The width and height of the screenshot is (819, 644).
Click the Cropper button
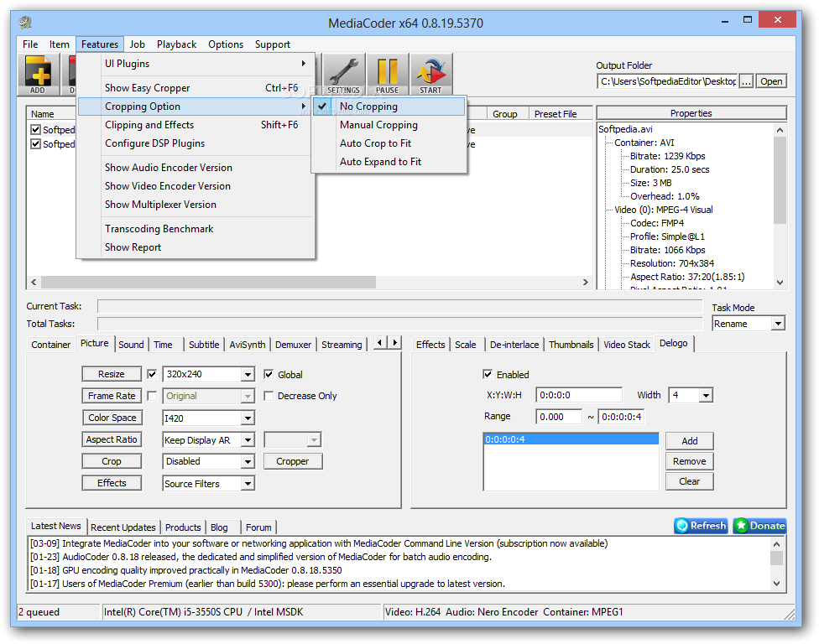tap(293, 461)
